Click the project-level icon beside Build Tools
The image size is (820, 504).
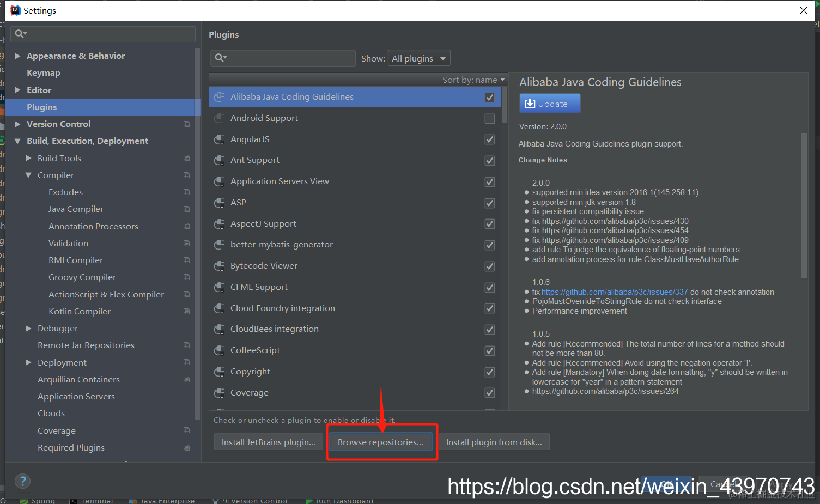click(x=186, y=158)
